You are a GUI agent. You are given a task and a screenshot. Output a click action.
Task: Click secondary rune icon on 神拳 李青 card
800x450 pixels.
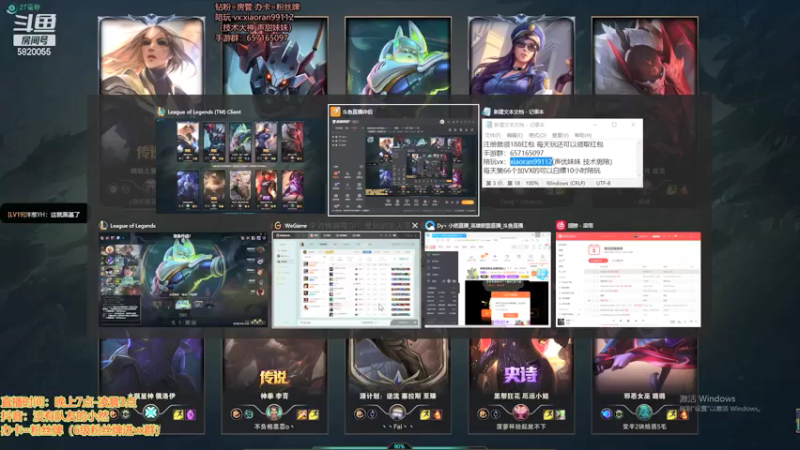(x=248, y=414)
